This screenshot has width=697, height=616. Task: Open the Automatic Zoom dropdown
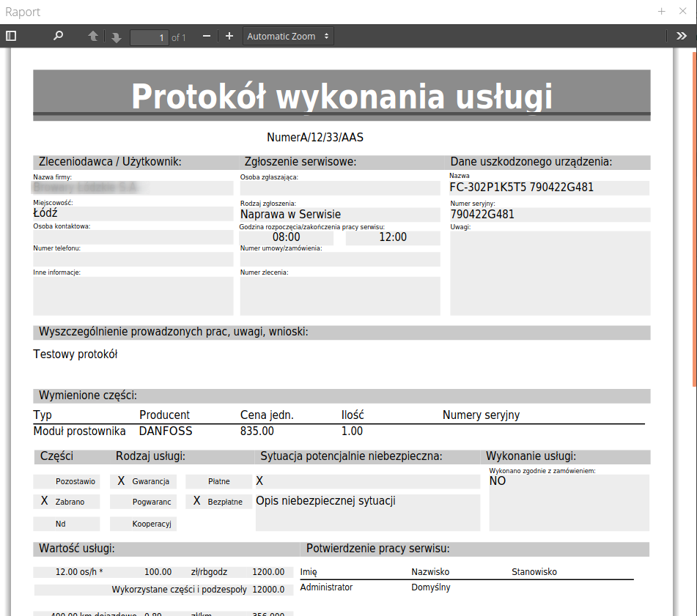[287, 35]
